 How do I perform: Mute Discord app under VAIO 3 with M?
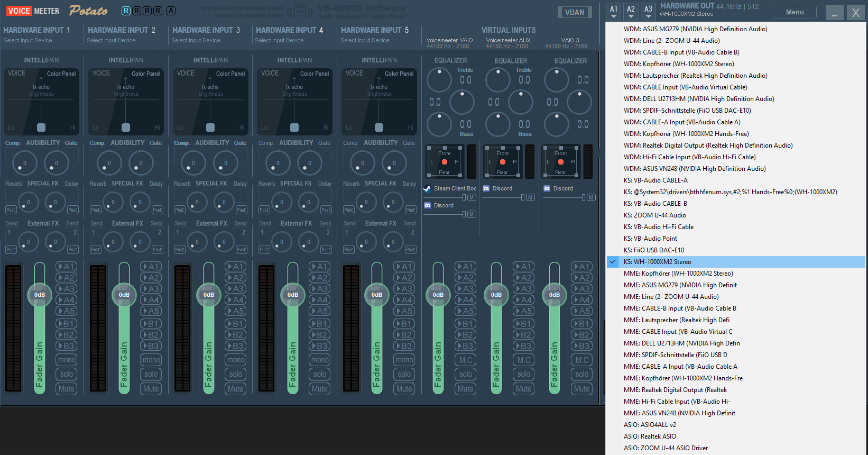pyautogui.click(x=591, y=197)
